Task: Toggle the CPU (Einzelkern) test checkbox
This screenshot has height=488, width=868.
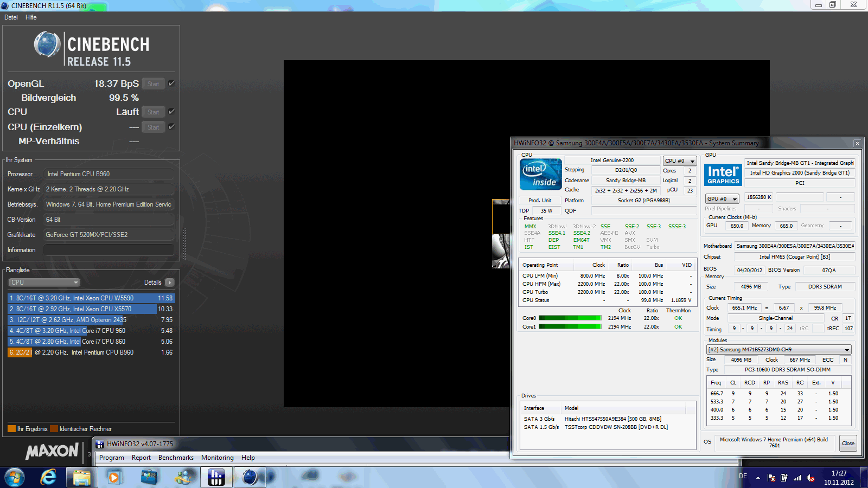Action: pos(171,127)
